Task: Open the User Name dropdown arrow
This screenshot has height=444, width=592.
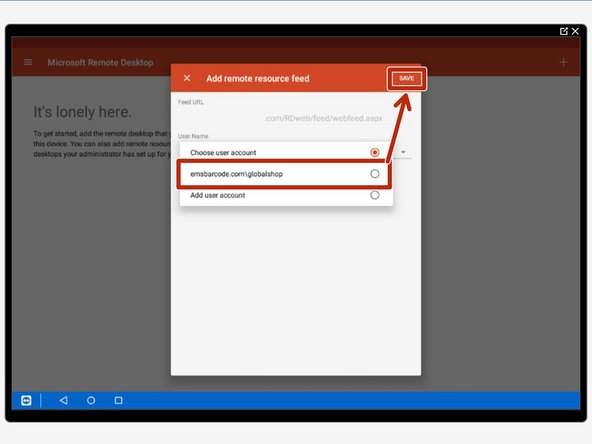Action: pyautogui.click(x=403, y=152)
